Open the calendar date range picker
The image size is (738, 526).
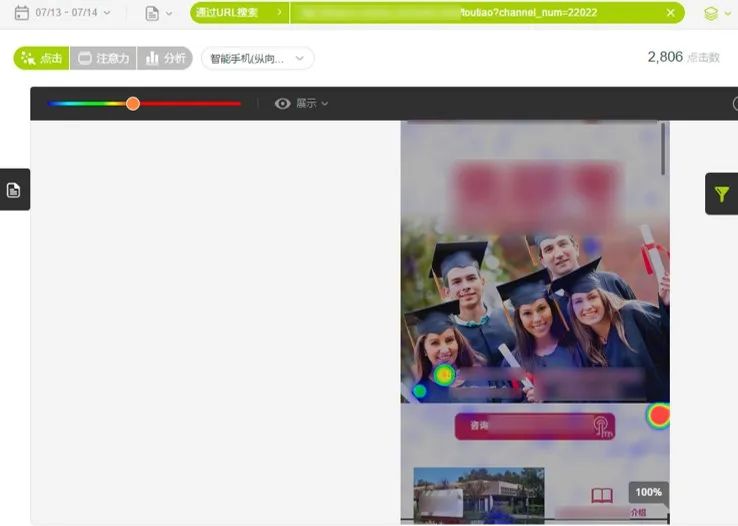[x=21, y=13]
